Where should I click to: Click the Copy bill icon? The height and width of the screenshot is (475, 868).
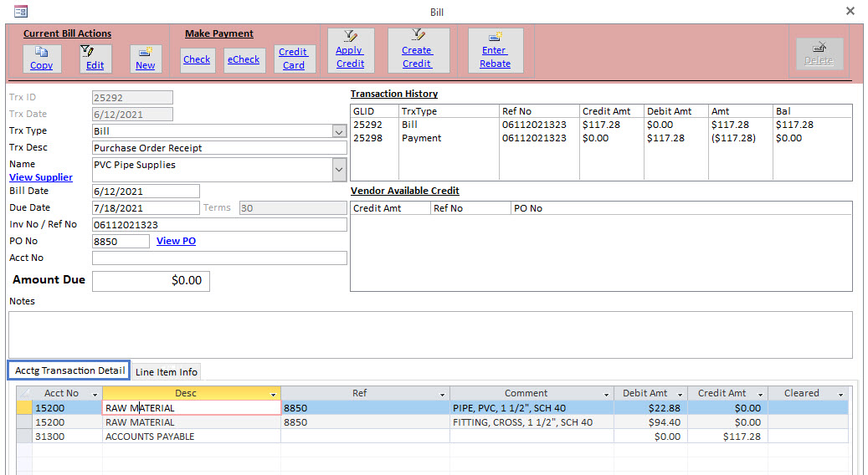click(42, 53)
